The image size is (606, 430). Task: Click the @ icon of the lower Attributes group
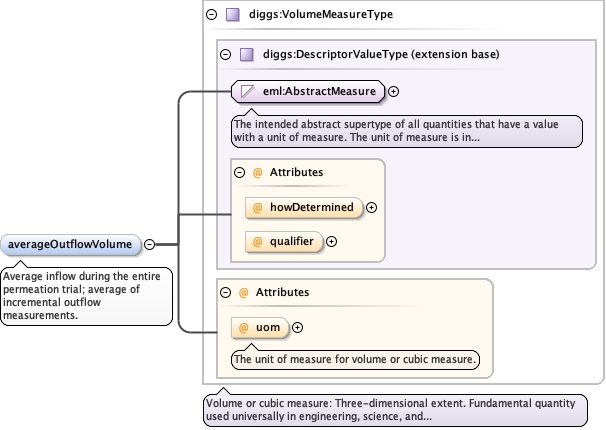(243, 292)
